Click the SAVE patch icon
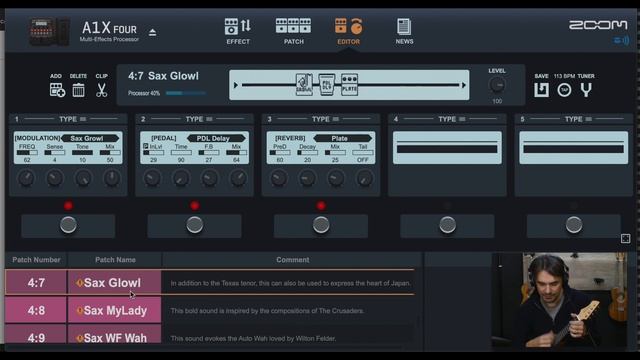 pos(542,90)
